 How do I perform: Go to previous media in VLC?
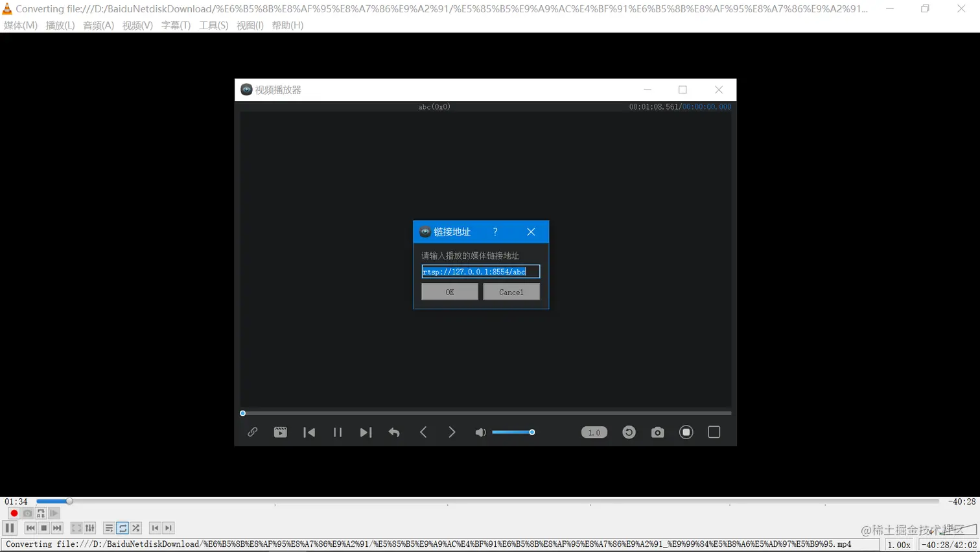point(30,528)
